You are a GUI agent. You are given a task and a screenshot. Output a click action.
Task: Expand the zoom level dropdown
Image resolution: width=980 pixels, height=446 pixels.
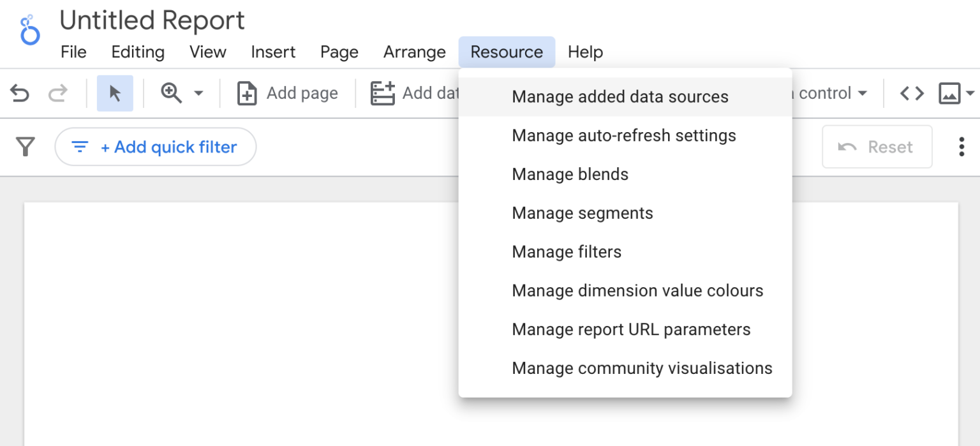[198, 93]
